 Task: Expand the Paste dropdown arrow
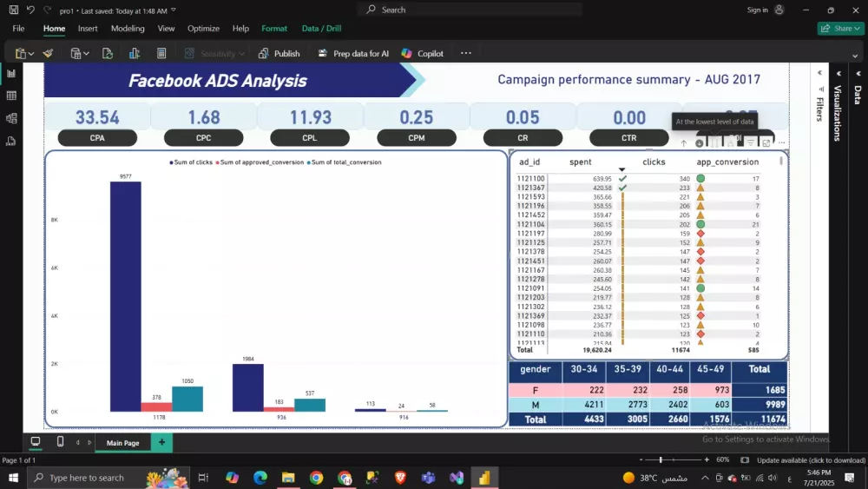(31, 54)
